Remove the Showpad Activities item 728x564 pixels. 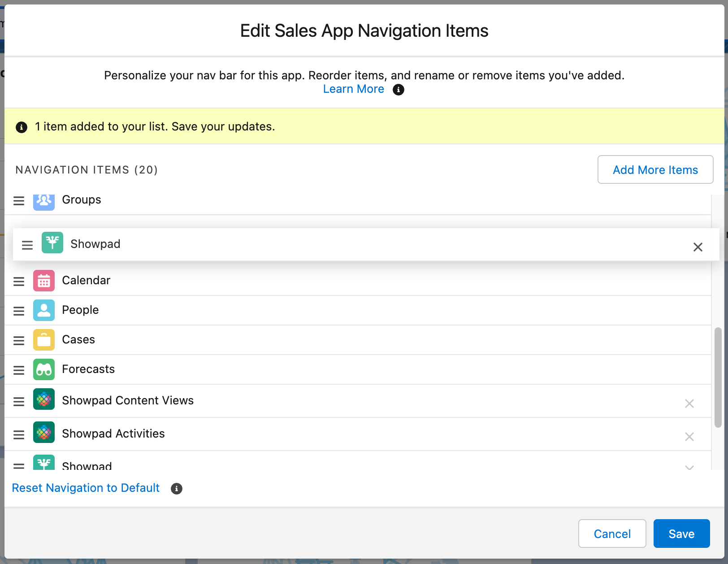click(689, 437)
